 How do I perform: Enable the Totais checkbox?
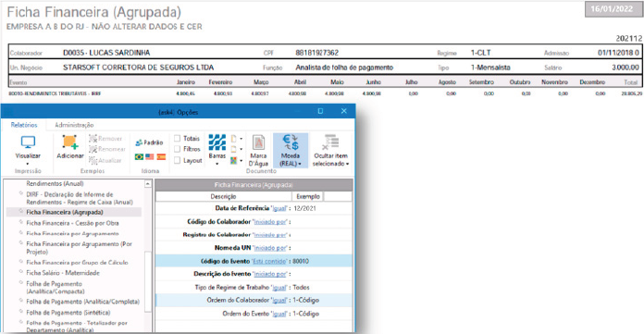(178, 139)
